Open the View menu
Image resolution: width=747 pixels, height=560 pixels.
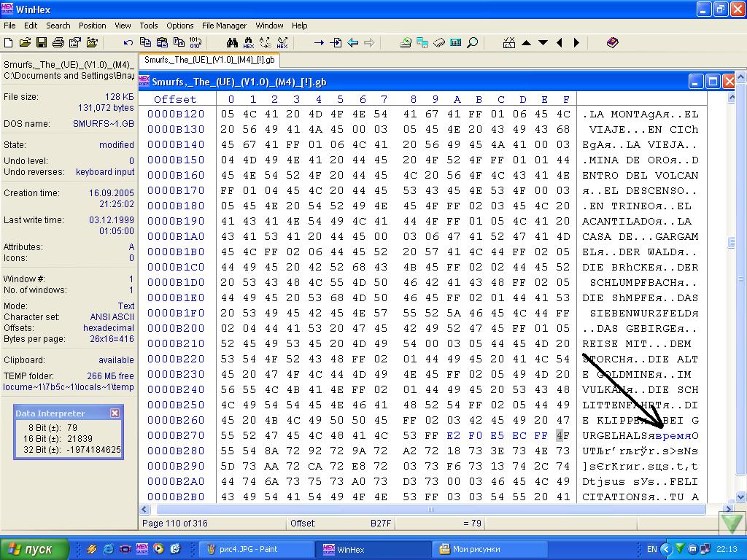[123, 26]
